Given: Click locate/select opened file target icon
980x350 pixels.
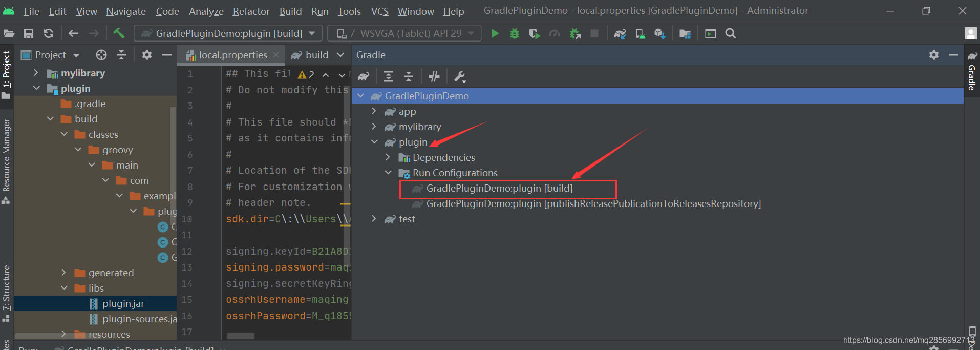Looking at the screenshot, I should point(101,55).
